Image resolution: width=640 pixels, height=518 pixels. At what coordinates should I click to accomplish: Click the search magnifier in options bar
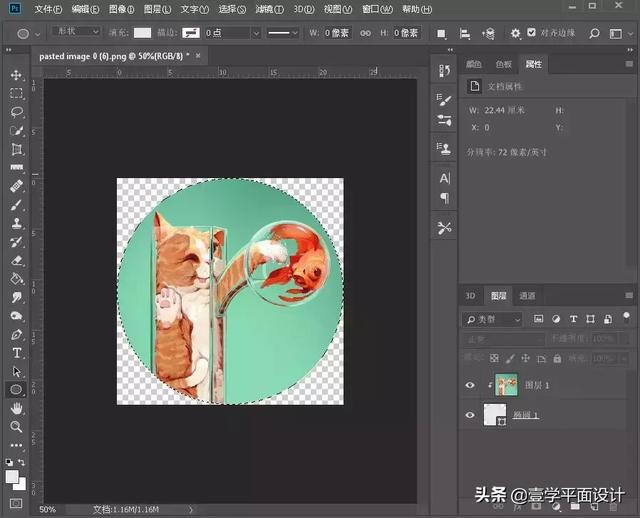coord(594,33)
